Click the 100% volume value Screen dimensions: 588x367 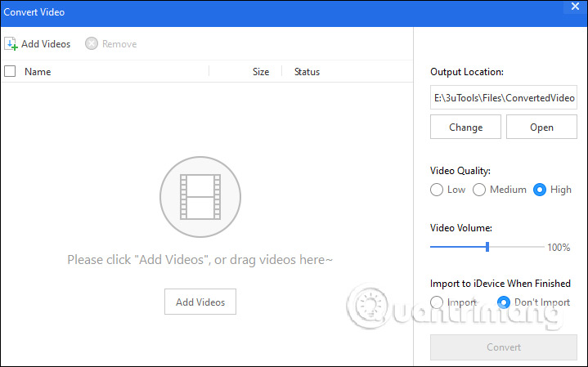coord(559,248)
